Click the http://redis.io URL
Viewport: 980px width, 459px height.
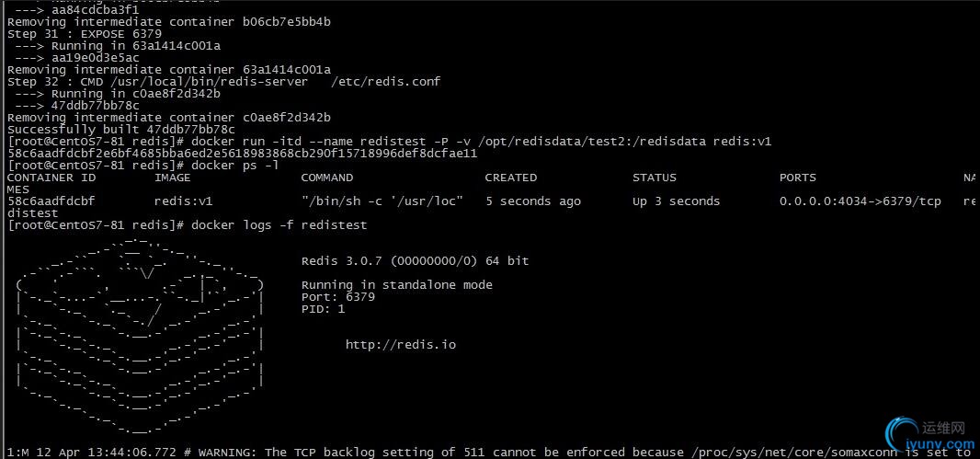coord(401,345)
